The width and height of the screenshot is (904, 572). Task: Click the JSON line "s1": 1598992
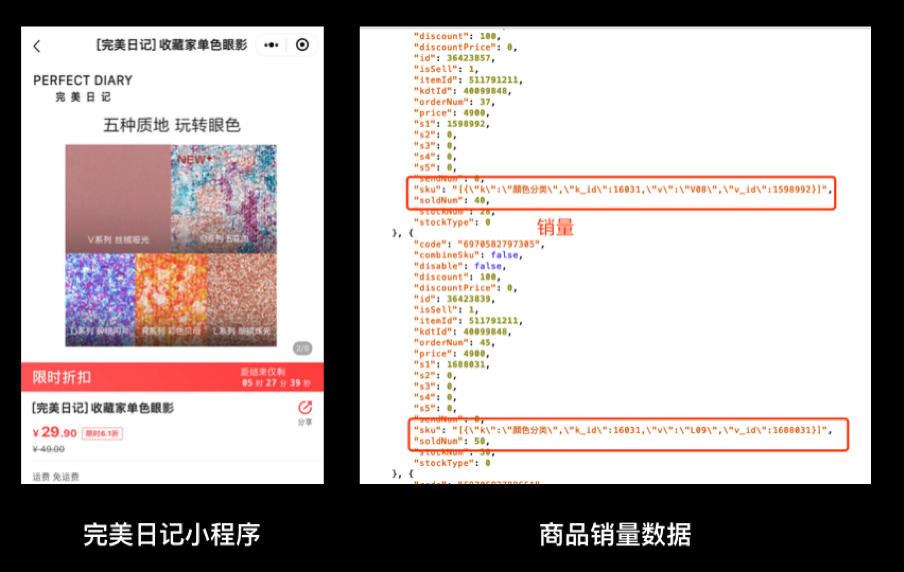click(451, 123)
